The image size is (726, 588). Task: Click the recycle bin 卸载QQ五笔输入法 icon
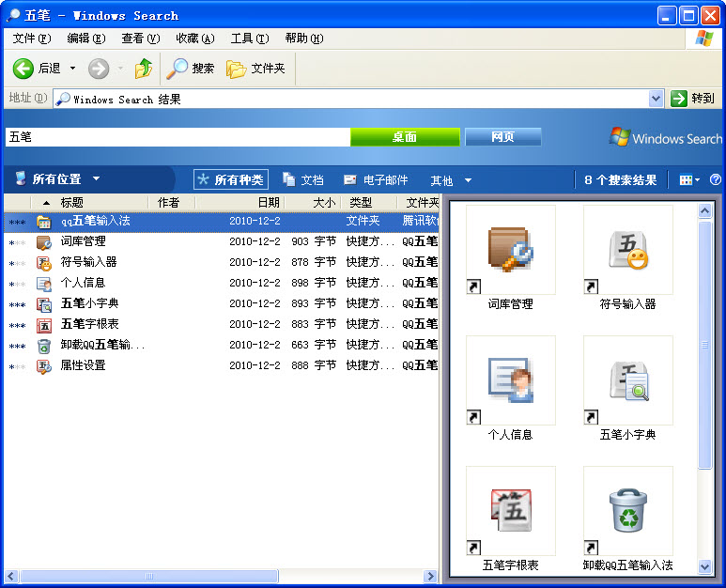627,511
